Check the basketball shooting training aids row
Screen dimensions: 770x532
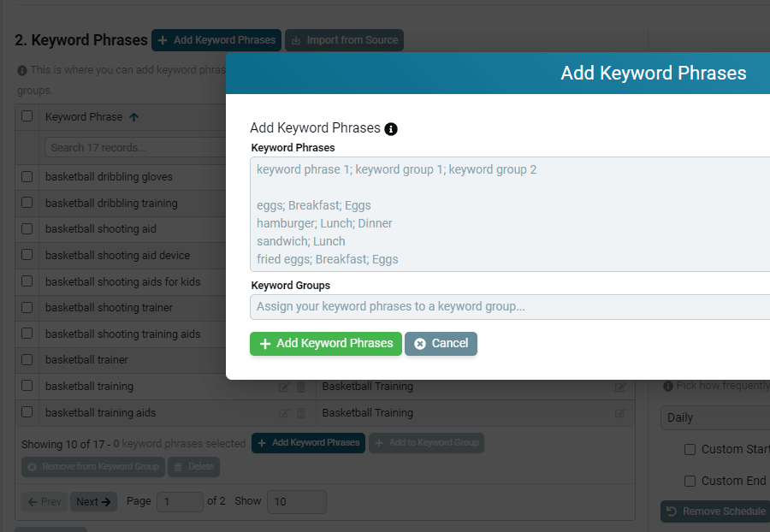point(27,334)
